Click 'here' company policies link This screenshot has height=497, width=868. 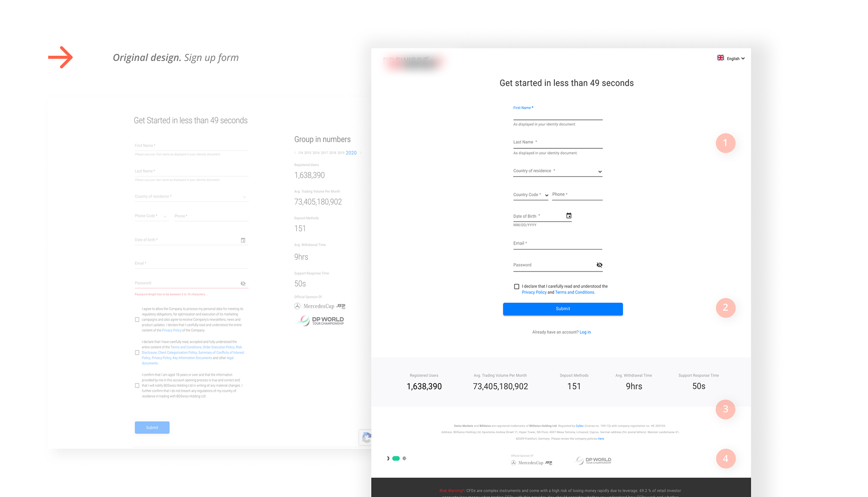tap(601, 439)
